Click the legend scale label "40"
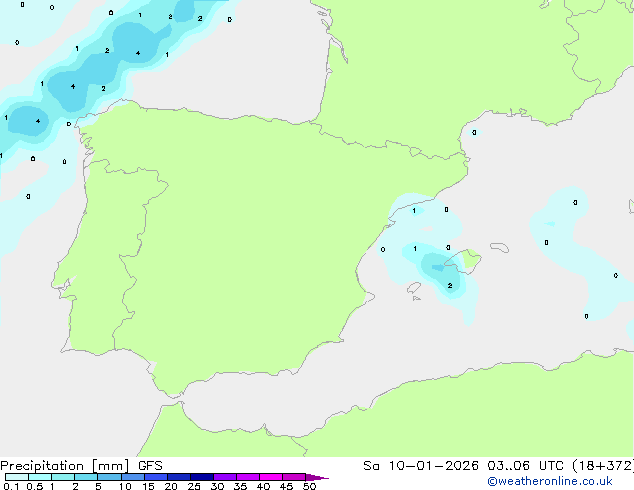The width and height of the screenshot is (634, 490). 263,486
